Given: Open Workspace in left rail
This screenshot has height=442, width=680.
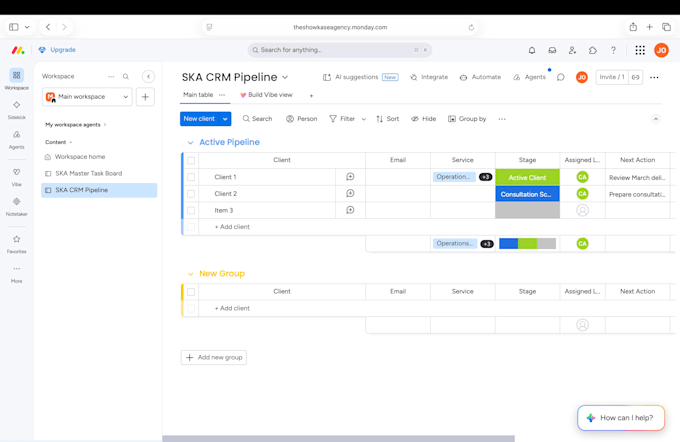Looking at the screenshot, I should (x=16, y=79).
